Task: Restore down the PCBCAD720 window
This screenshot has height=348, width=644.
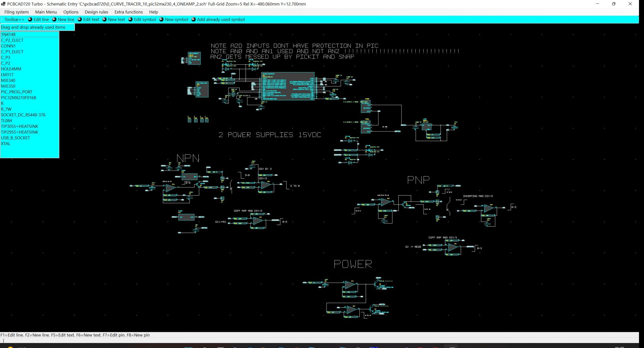Action: (613, 4)
